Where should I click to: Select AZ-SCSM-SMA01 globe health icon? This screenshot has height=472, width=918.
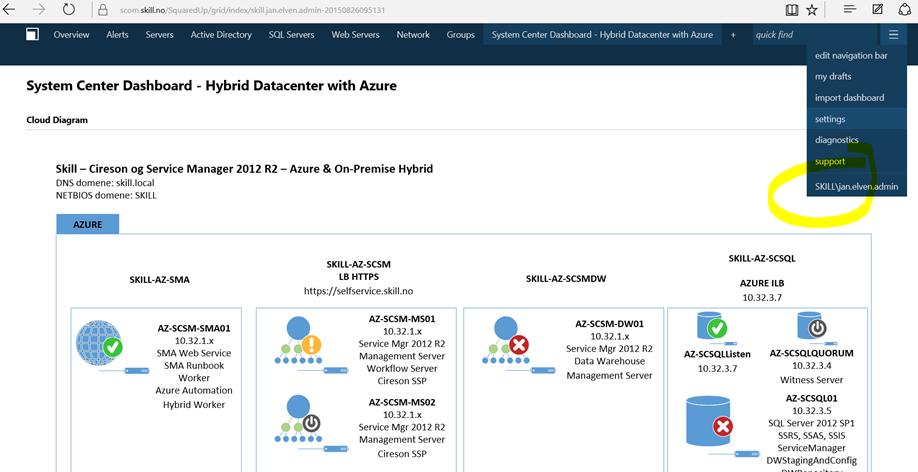point(100,343)
